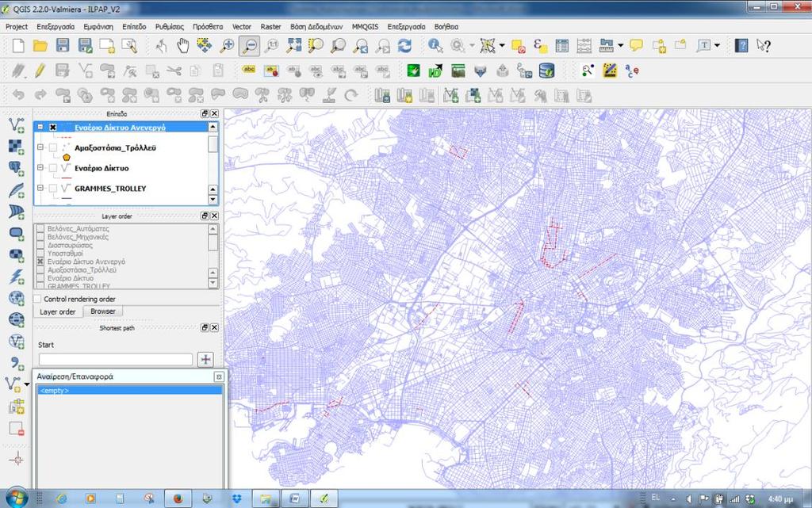812x508 pixels.
Task: Open Dropbox from the taskbar
Action: point(236,498)
